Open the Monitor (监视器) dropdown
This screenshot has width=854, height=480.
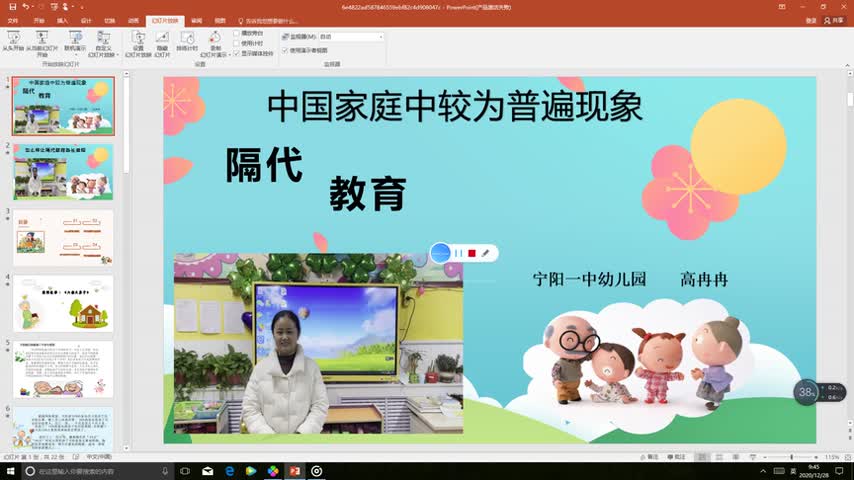350,37
